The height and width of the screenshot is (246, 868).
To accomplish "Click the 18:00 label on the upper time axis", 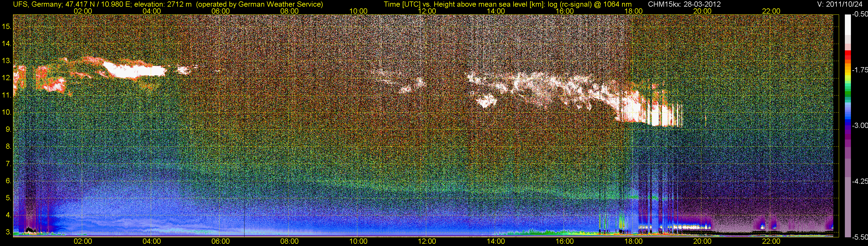I will (633, 11).
